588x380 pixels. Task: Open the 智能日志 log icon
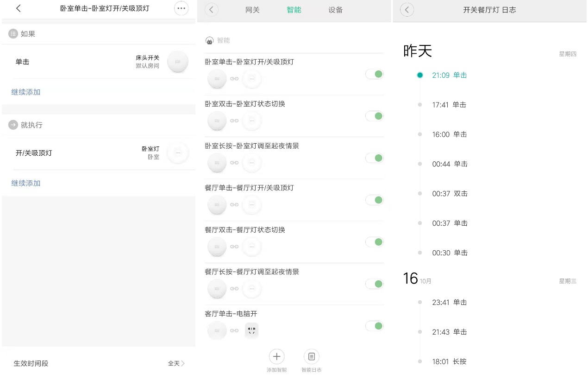(x=311, y=356)
